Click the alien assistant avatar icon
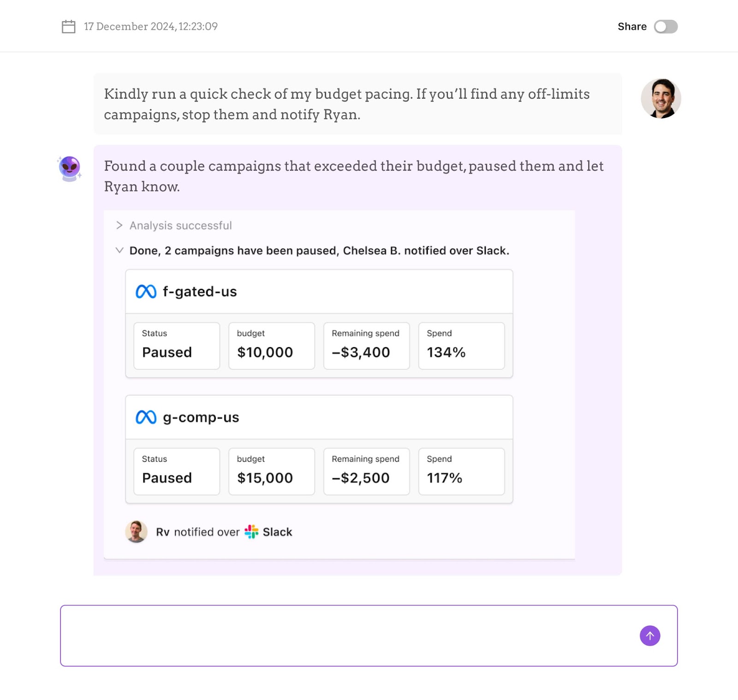738x700 pixels. (70, 168)
